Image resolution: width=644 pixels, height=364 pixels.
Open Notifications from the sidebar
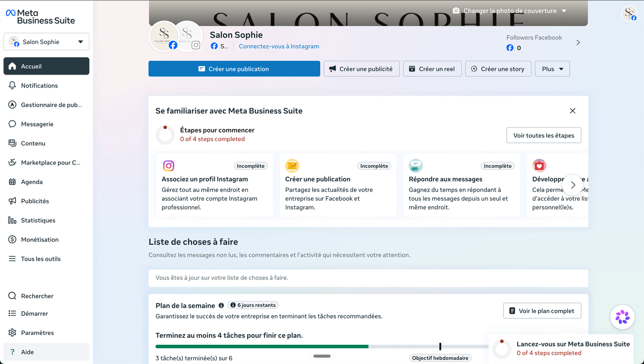[x=47, y=85]
